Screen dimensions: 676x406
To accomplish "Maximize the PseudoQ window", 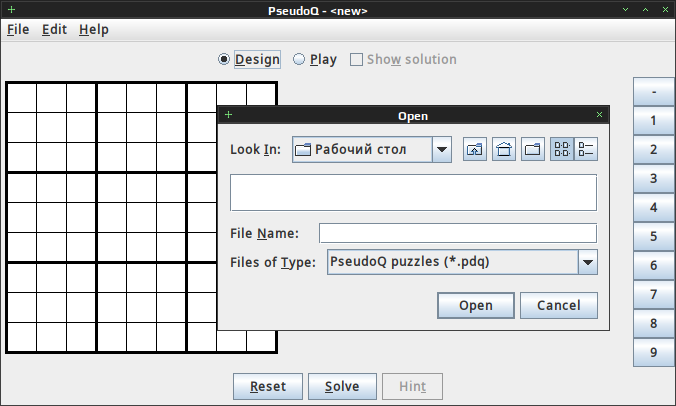I will [x=645, y=9].
